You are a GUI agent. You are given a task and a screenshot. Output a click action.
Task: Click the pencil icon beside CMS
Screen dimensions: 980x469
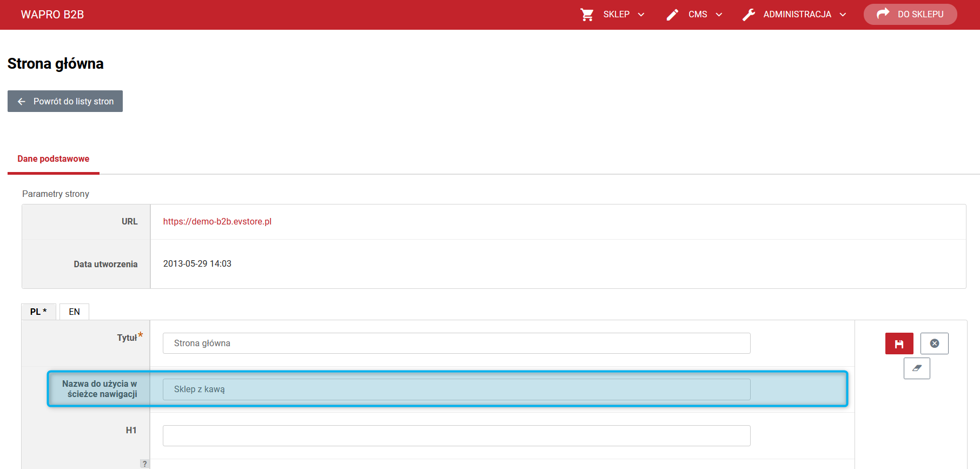[672, 15]
